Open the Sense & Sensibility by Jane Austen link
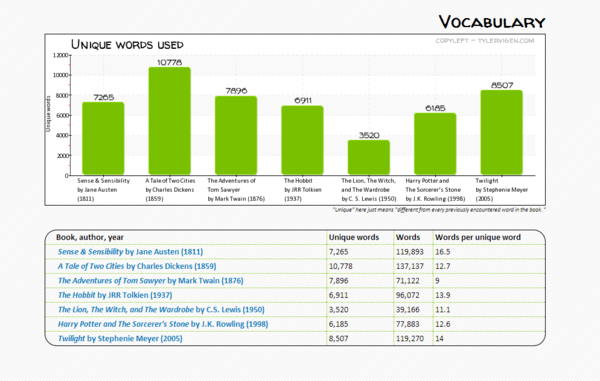 (x=130, y=252)
